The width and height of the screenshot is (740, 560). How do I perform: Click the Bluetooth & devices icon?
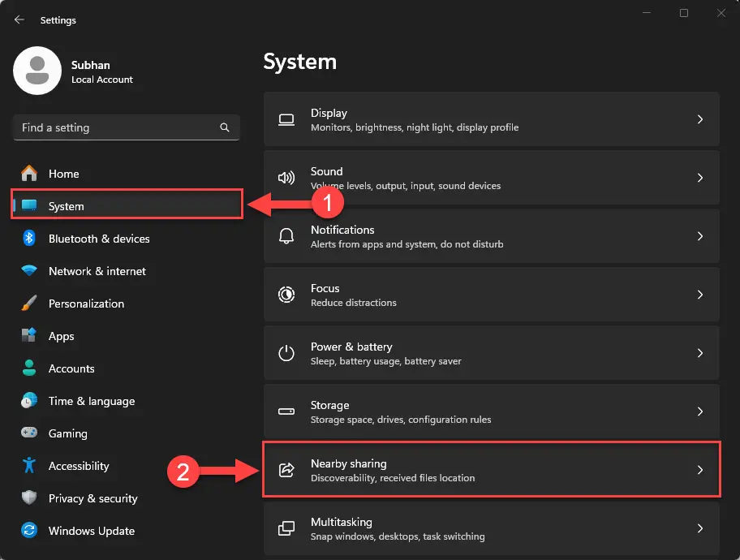(x=29, y=239)
